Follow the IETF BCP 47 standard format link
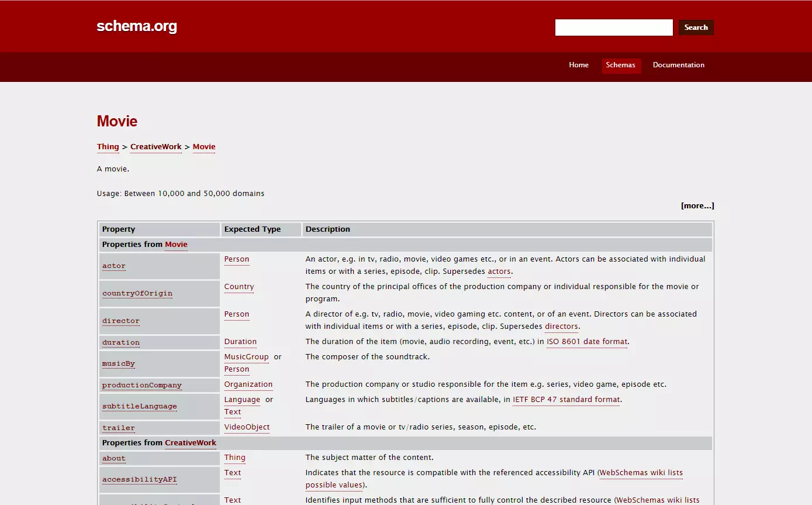Viewport: 812px width, 505px height. (566, 400)
